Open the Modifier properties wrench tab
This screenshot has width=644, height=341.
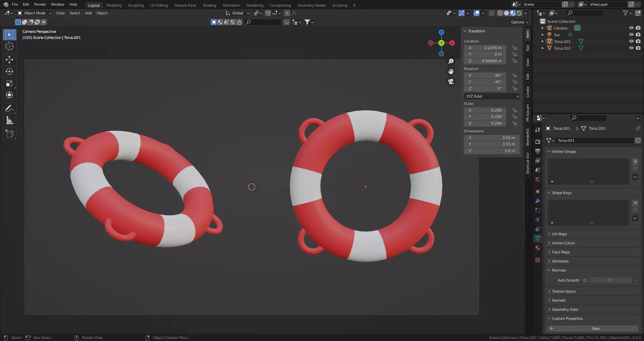pyautogui.click(x=538, y=201)
